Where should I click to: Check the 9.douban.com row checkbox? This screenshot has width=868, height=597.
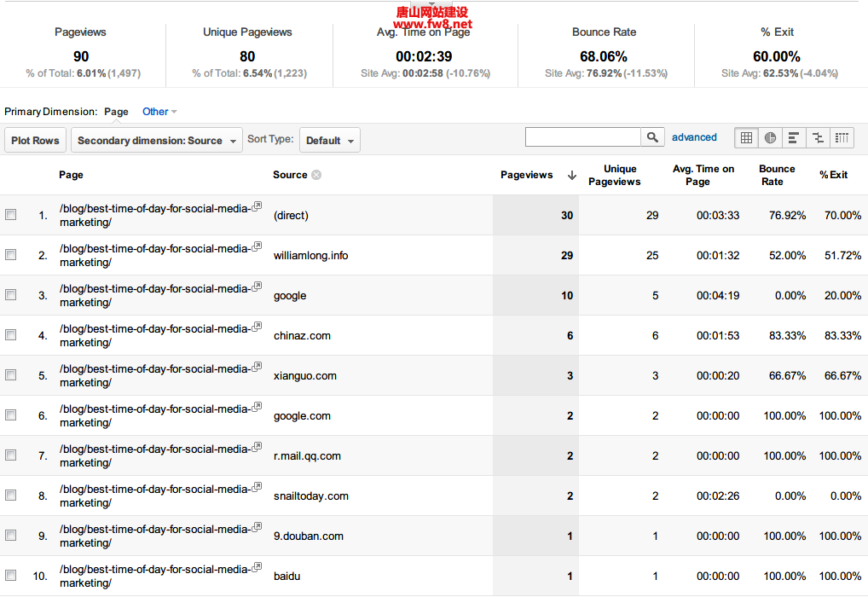[10, 535]
